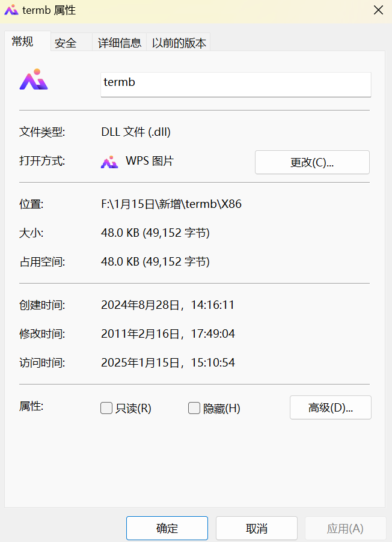Click the 应用(A) button
Screen dimensions: 392x542
[345, 528]
